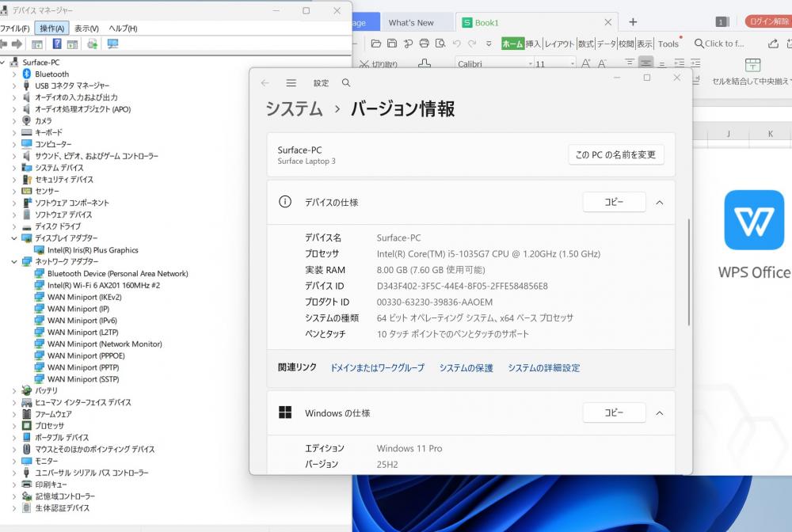This screenshot has height=532, width=792.
Task: Click the WPS save icon
Action: click(x=392, y=44)
